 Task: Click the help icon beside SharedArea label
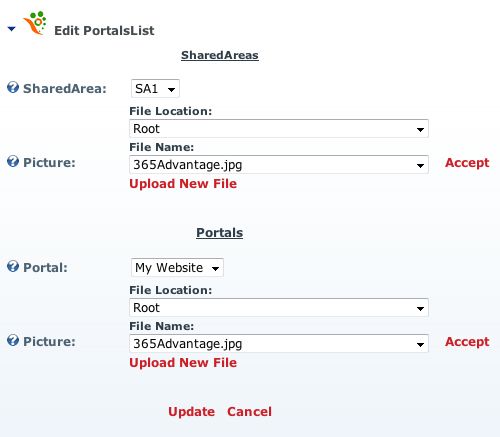(x=13, y=88)
